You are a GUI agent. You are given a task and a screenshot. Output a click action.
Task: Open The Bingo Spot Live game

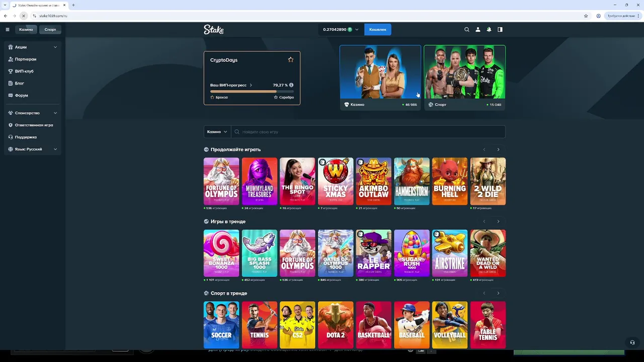tap(297, 182)
